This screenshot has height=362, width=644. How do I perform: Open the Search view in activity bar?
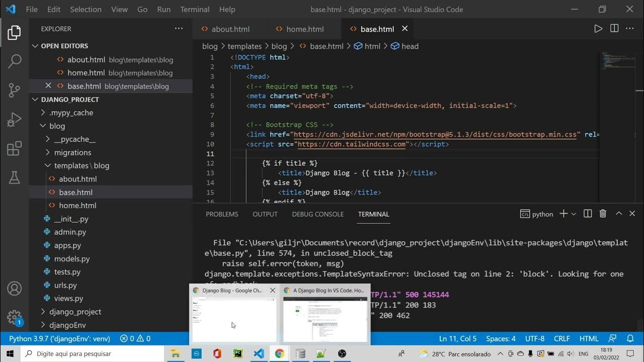(14, 61)
